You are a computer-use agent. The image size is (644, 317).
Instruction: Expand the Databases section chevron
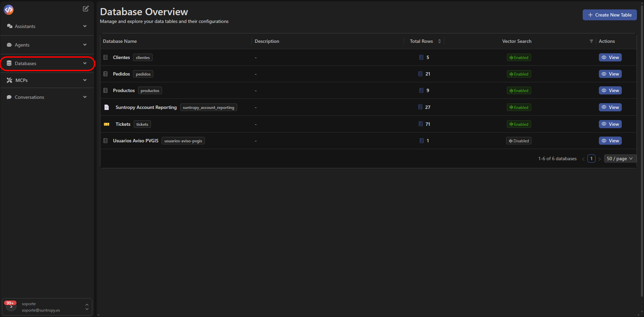pos(85,63)
